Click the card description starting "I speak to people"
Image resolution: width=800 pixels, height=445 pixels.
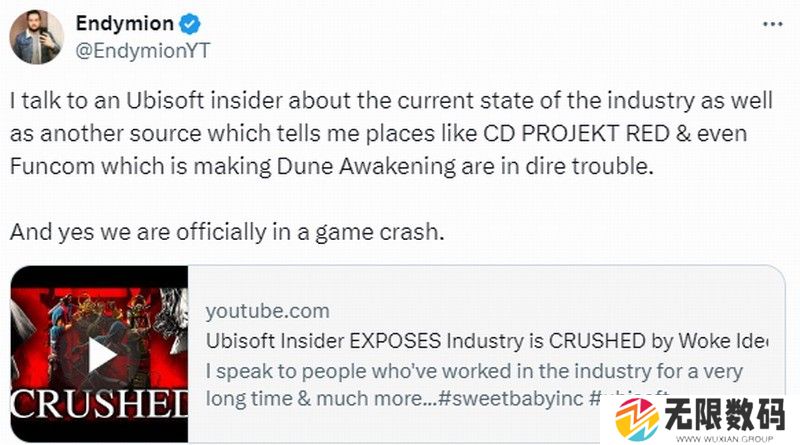(x=475, y=372)
